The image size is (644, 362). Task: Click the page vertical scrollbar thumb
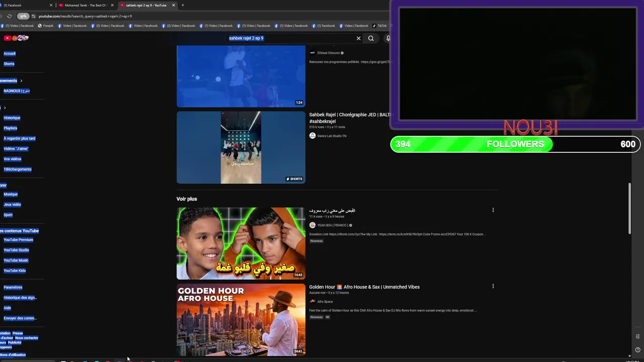click(629, 209)
